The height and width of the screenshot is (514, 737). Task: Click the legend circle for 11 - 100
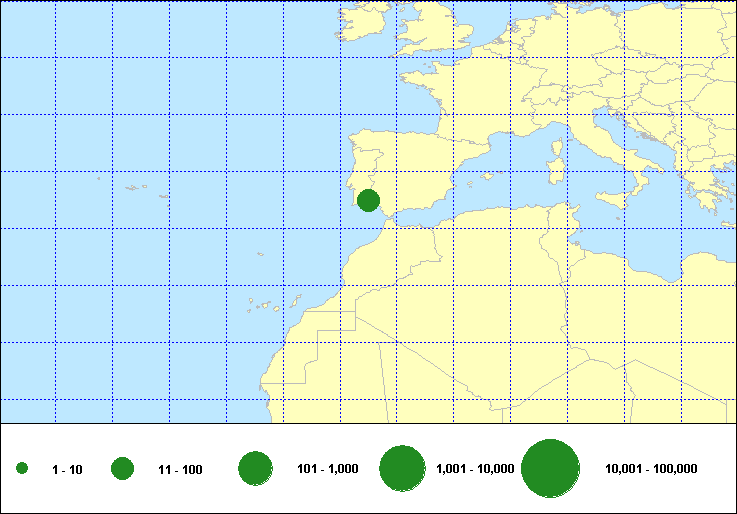click(x=123, y=468)
